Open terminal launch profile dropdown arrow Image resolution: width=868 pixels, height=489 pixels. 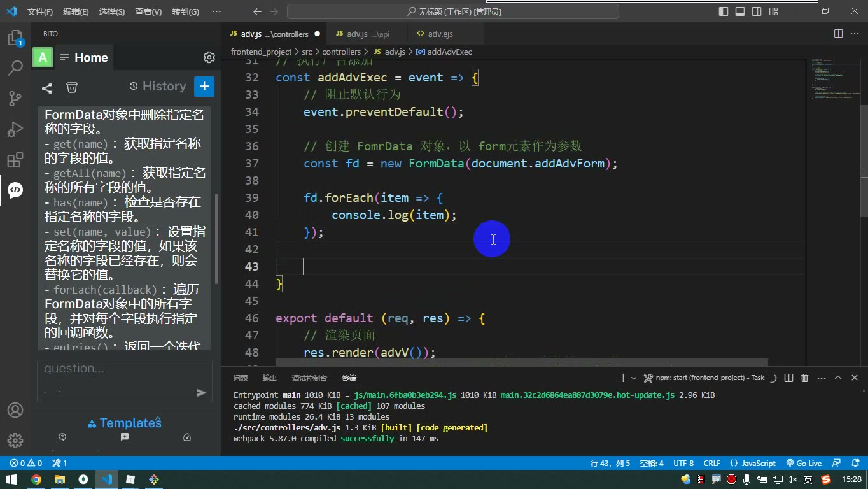634,378
